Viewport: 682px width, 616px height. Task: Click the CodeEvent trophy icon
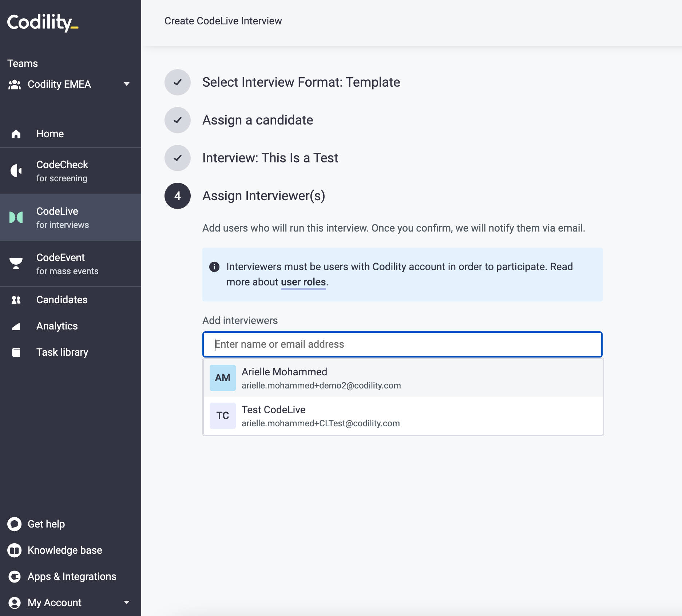[16, 264]
